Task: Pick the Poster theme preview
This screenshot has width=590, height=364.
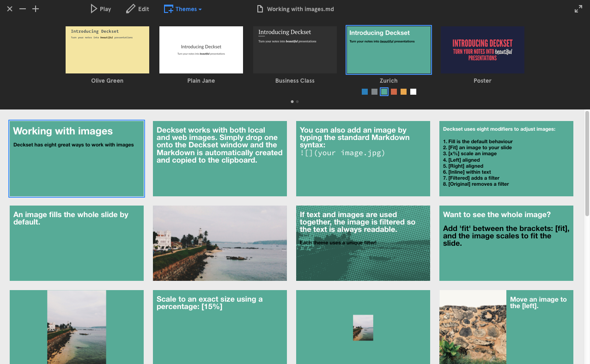Action: pyautogui.click(x=482, y=50)
